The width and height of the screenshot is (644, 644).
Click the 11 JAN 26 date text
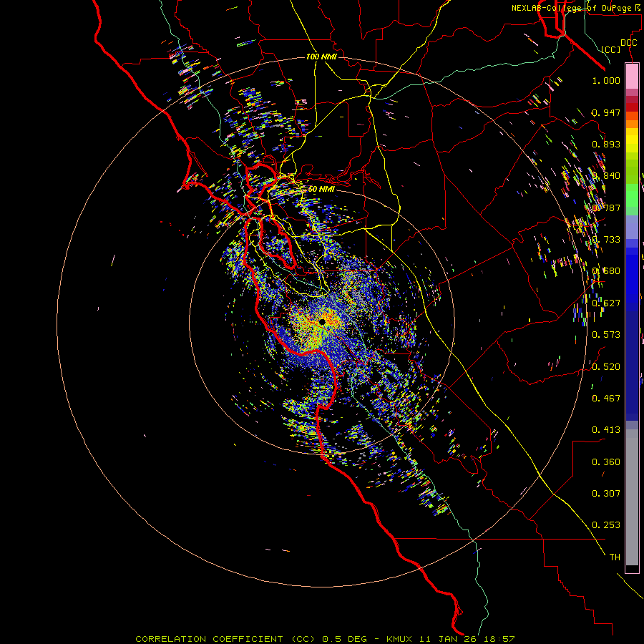click(448, 639)
